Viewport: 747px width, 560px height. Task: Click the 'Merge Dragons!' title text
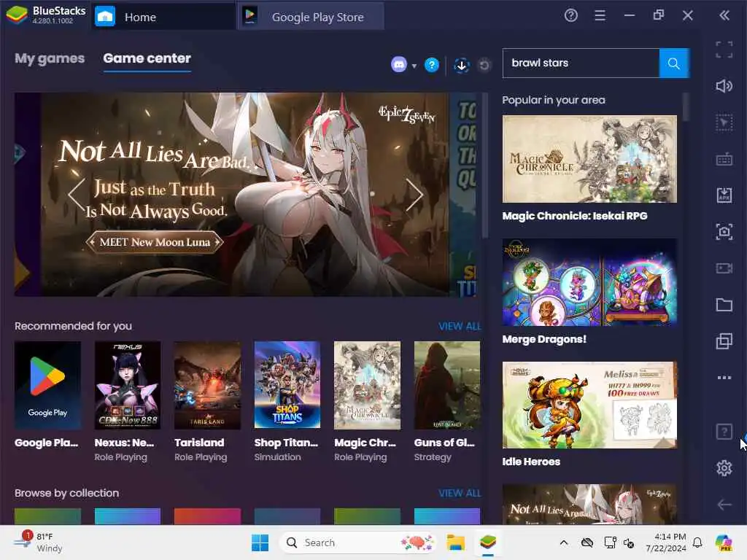544,339
